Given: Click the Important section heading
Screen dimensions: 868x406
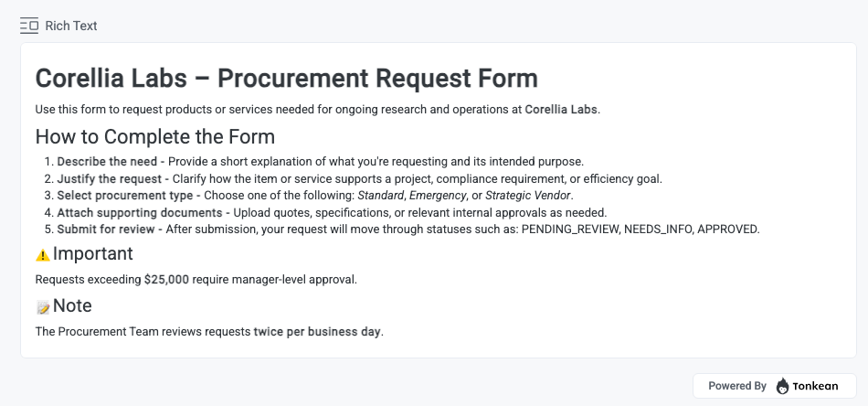Looking at the screenshot, I should tap(93, 253).
